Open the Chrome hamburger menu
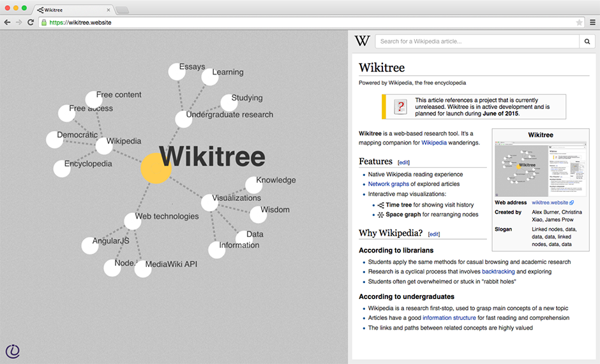The width and height of the screenshot is (600, 364). coord(592,22)
